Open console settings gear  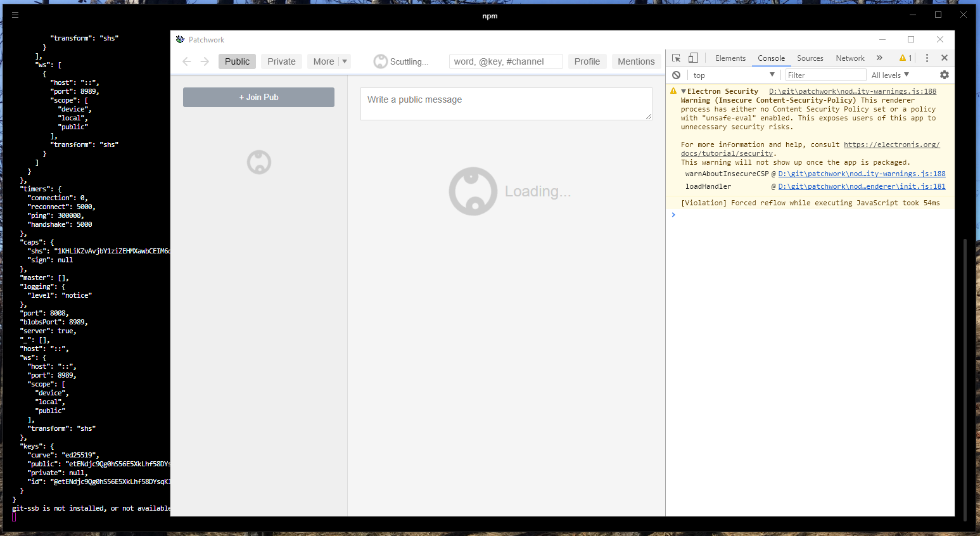[945, 75]
